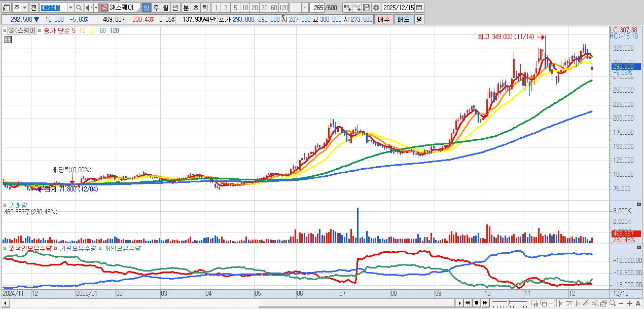Click the stock search magnifier icon
The image size is (644, 309).
coord(79,8)
